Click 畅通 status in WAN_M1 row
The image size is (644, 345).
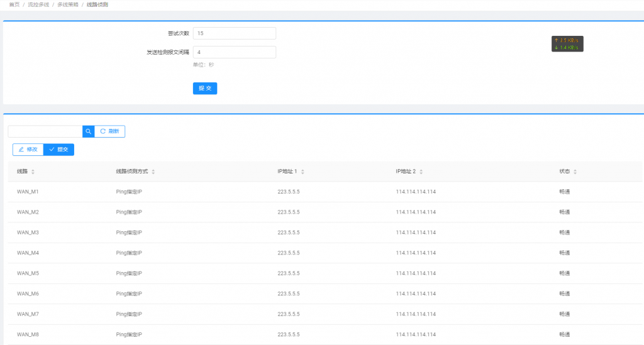click(x=564, y=192)
